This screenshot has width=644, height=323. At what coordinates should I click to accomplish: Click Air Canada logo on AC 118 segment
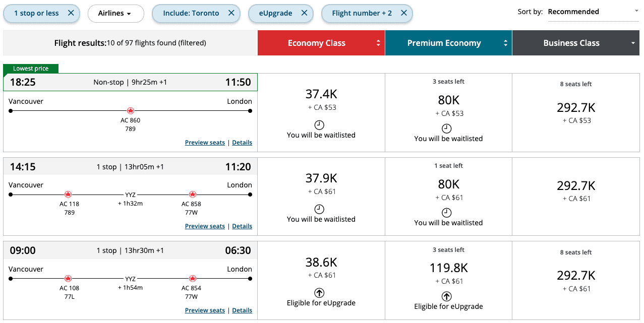point(68,195)
